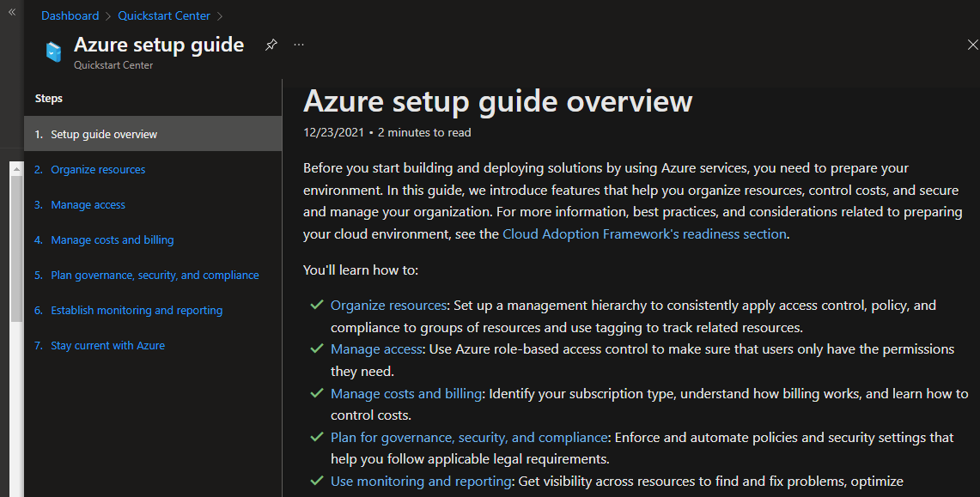The height and width of the screenshot is (497, 980).
Task: Close the Azure setup guide blade
Action: pyautogui.click(x=972, y=45)
